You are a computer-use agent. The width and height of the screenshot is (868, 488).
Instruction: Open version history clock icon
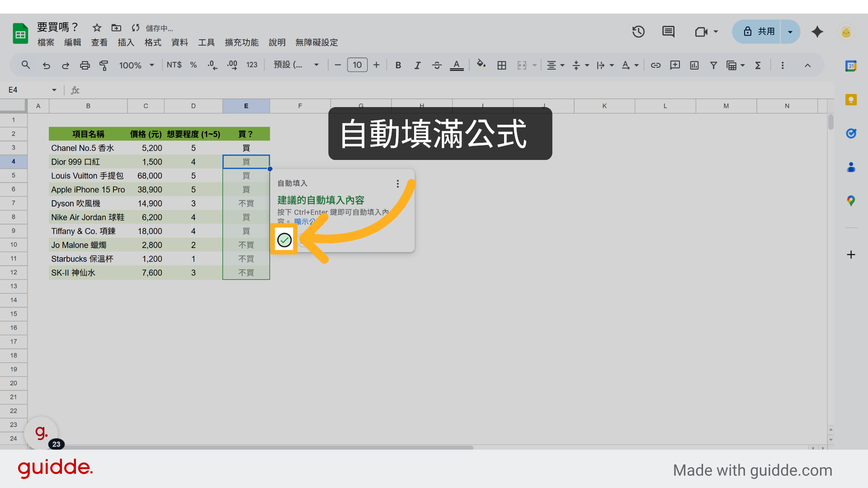(x=638, y=32)
